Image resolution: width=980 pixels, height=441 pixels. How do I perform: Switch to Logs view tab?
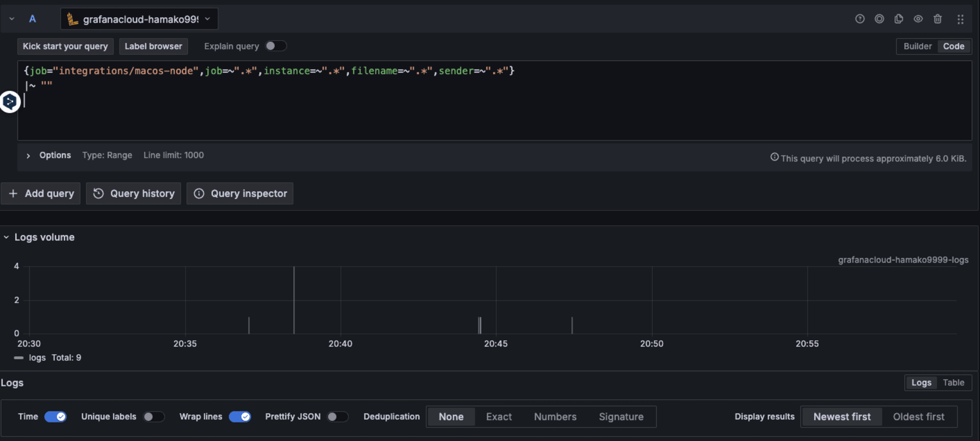pos(921,383)
